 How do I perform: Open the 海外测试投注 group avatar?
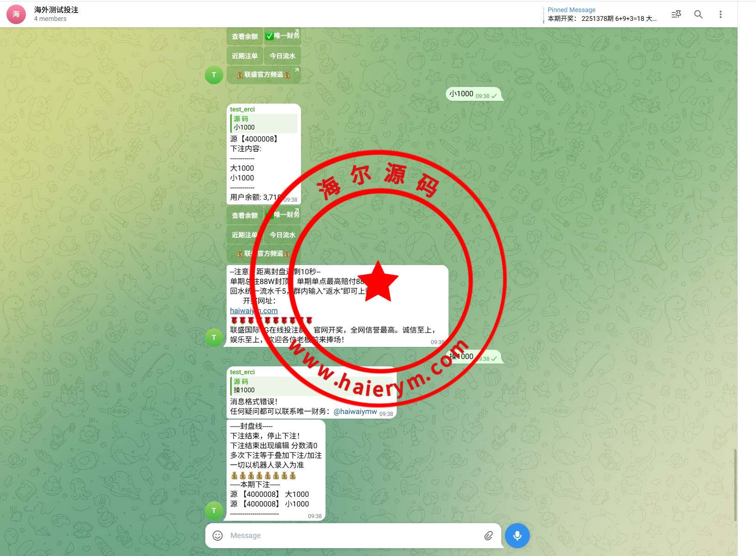pos(16,14)
